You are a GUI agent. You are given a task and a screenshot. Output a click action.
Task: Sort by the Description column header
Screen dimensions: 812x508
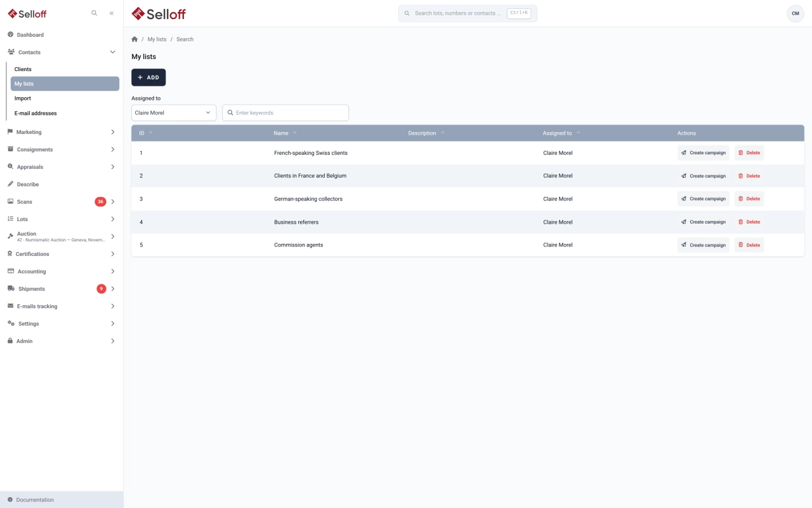click(x=426, y=133)
